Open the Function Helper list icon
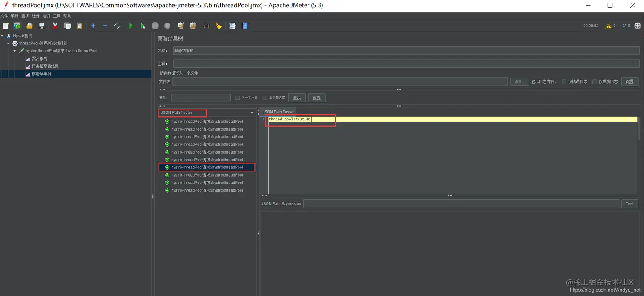644x296 pixels. click(x=232, y=26)
